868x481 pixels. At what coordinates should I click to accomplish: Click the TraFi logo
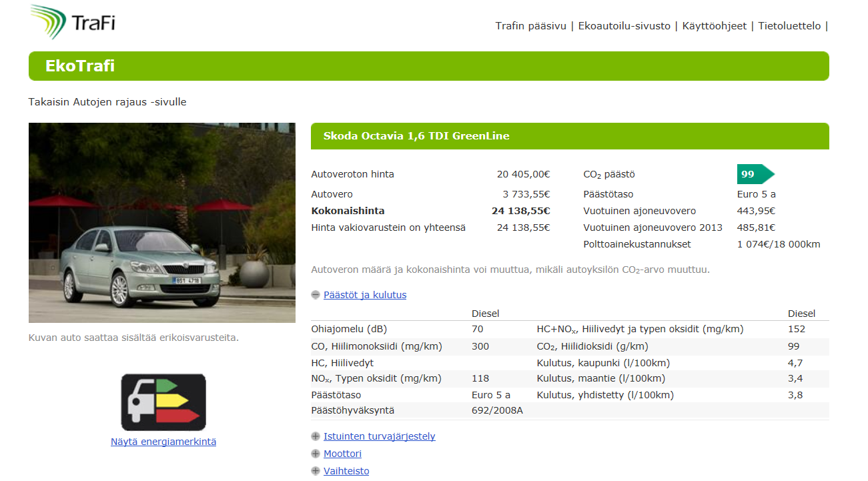tap(73, 22)
